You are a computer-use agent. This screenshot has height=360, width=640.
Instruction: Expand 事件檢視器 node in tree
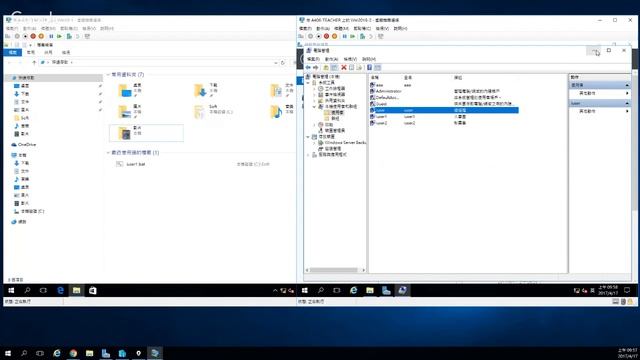pyautogui.click(x=314, y=95)
